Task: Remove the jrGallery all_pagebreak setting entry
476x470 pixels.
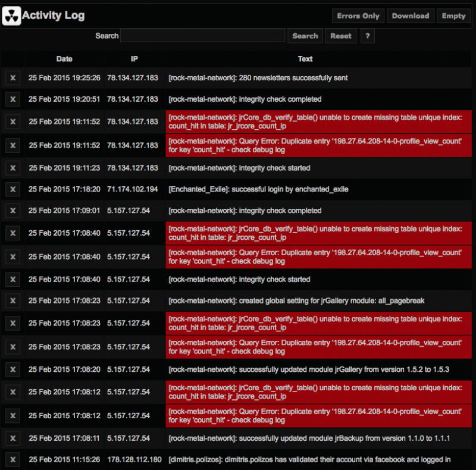Action: pyautogui.click(x=12, y=301)
